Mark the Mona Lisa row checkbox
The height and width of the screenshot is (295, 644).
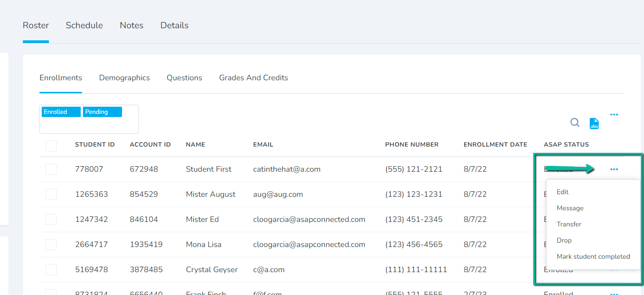coord(51,244)
